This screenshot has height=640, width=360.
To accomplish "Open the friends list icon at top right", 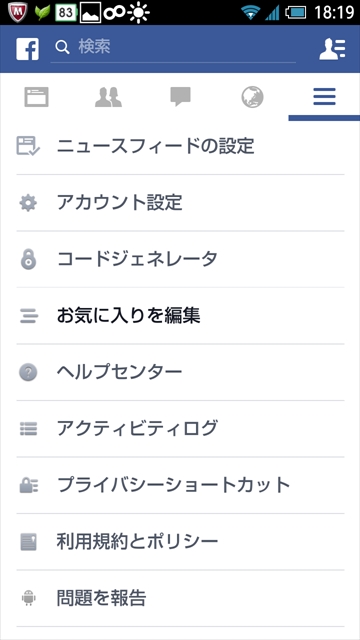I will point(332,49).
